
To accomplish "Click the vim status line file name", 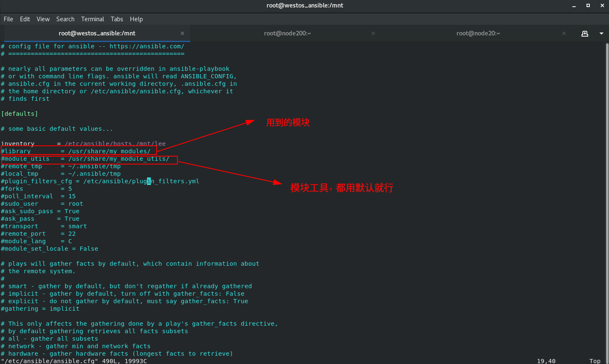I will click(x=50, y=361).
